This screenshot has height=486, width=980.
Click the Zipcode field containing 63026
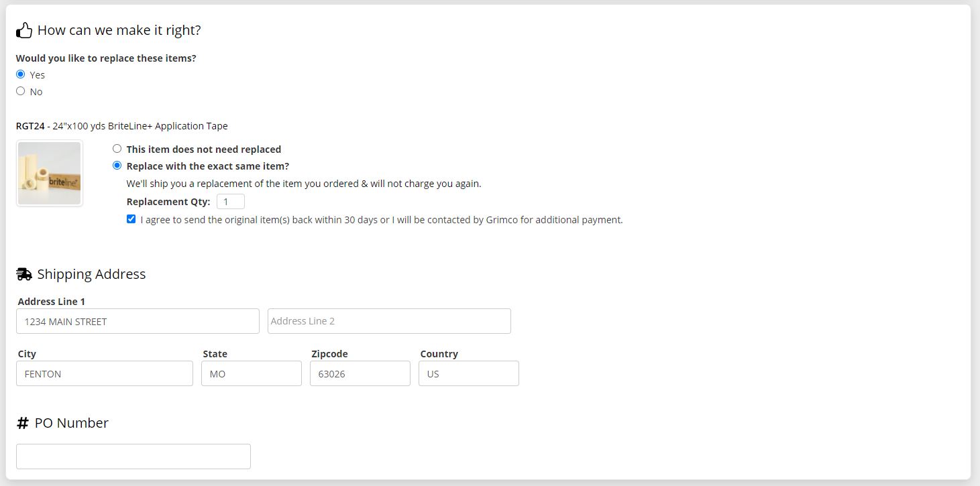tap(360, 373)
